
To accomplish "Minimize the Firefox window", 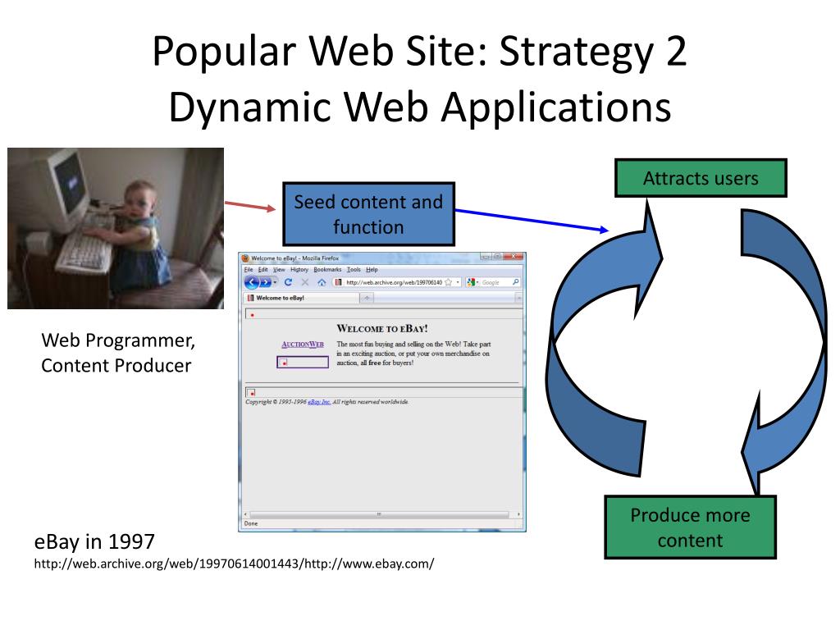I will 486,257.
